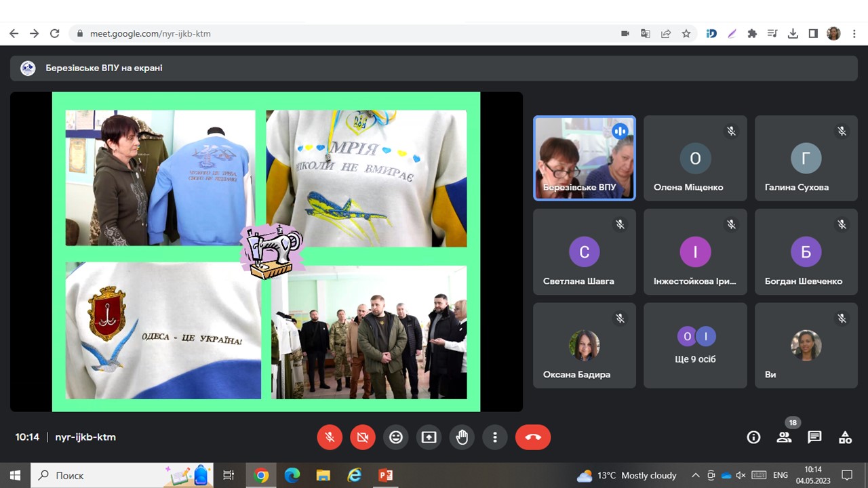The width and height of the screenshot is (868, 488).
Task: Open chat with everyone panel
Action: pos(814,437)
